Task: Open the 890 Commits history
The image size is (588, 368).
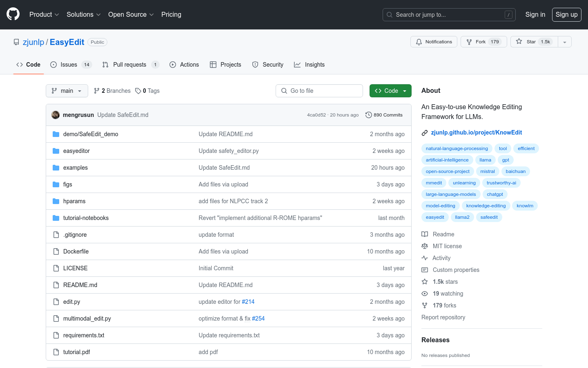Action: pyautogui.click(x=384, y=115)
